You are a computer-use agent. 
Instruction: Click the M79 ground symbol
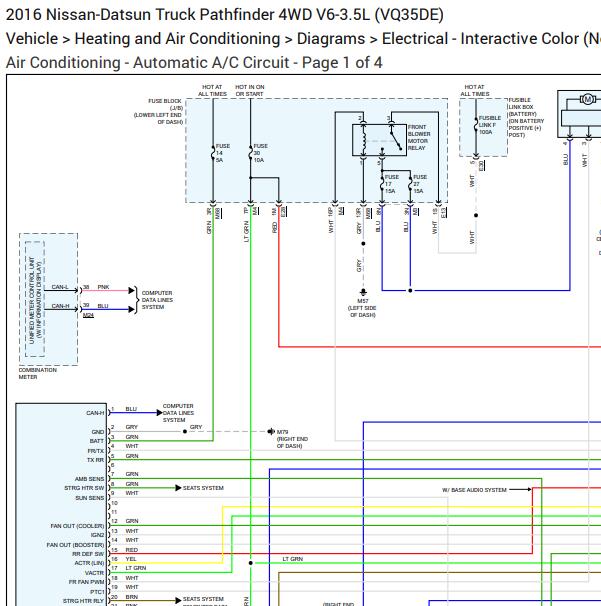(271, 431)
